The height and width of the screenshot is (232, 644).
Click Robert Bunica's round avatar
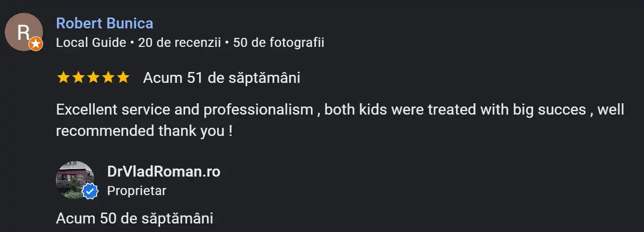(x=23, y=31)
